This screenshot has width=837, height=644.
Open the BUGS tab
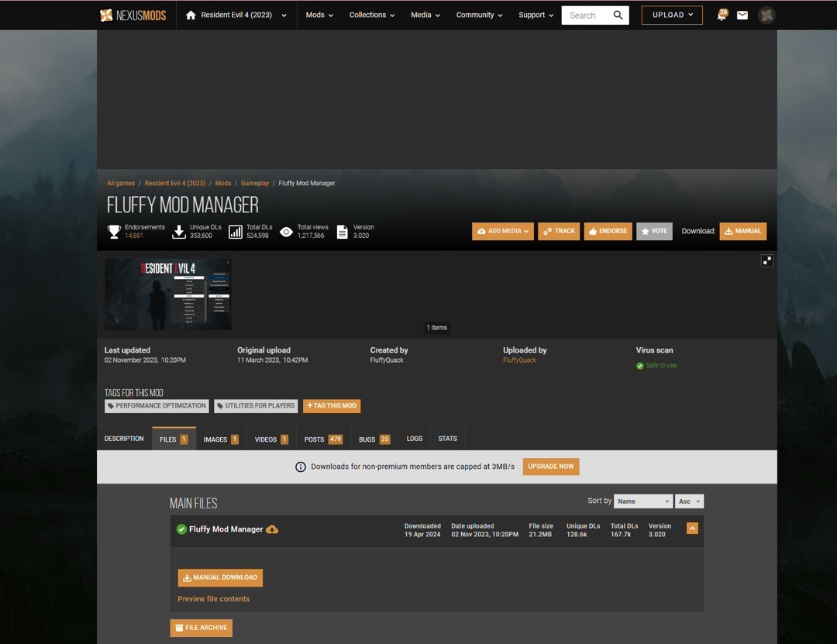pyautogui.click(x=374, y=439)
